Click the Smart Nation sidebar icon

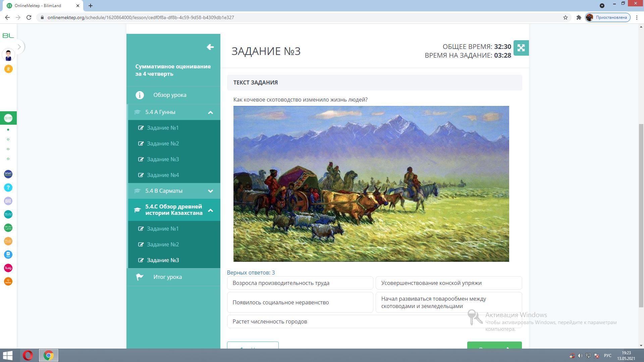[x=8, y=174]
